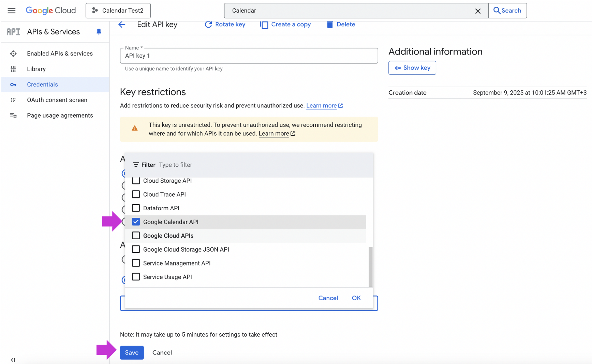This screenshot has width=592, height=364.
Task: Check the Cloud Trace API checkbox
Action: 136,194
